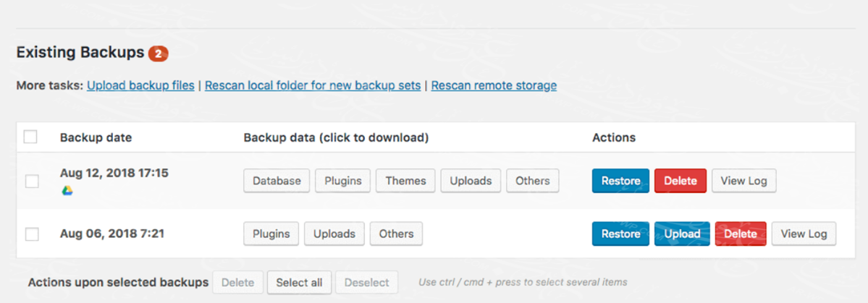The width and height of the screenshot is (868, 303).
Task: Delete the Aug 06, 2018 backup
Action: (x=740, y=234)
